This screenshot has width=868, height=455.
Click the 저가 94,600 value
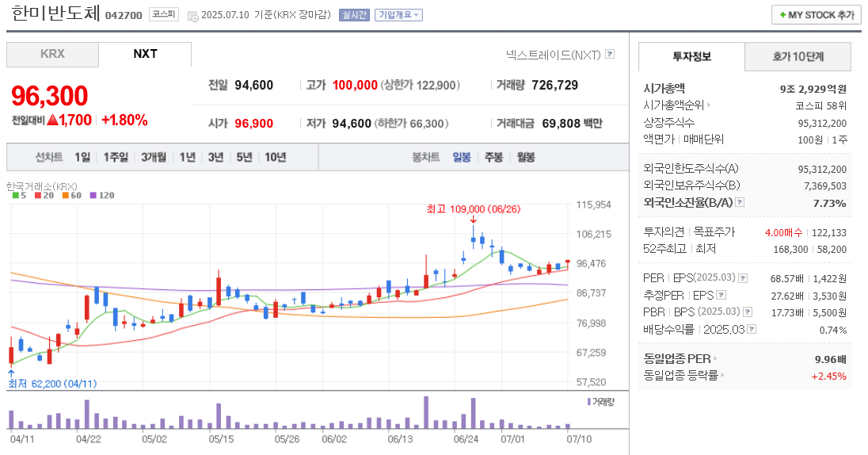(x=352, y=123)
